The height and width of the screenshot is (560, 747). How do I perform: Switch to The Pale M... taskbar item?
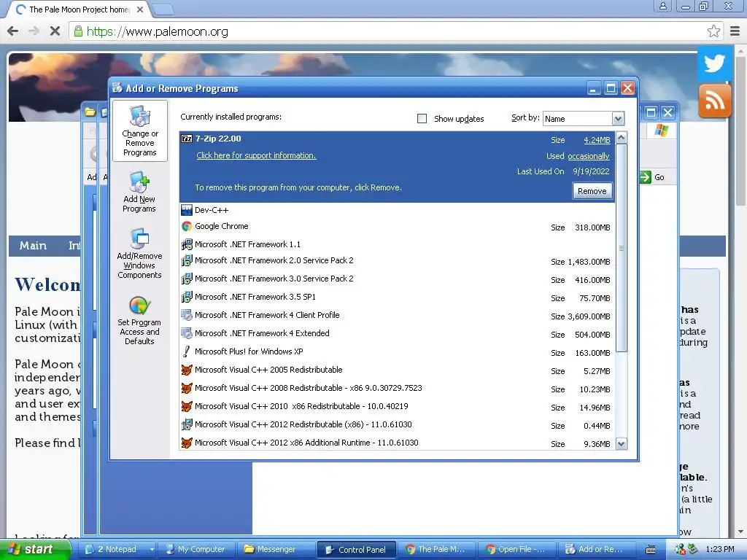436,550
